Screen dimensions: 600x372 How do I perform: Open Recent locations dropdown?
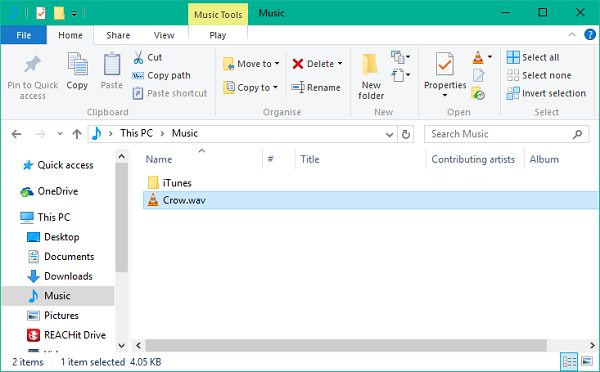[x=60, y=134]
